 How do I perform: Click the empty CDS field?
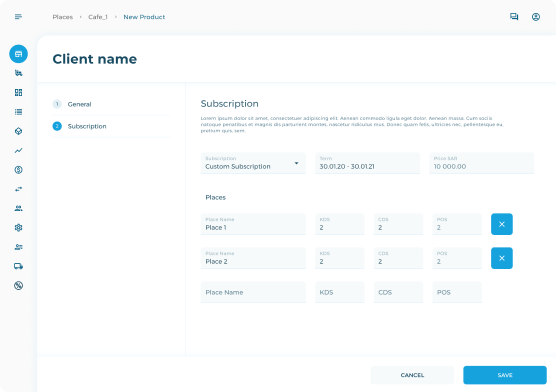pos(398,292)
